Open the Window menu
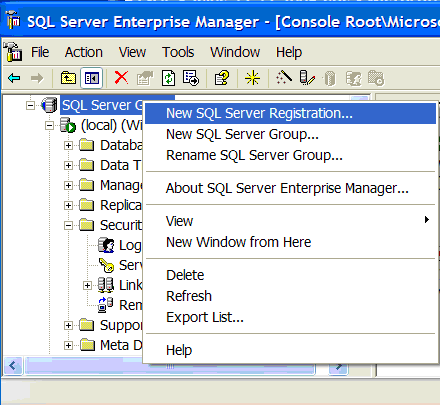The height and width of the screenshot is (405, 440). point(235,52)
